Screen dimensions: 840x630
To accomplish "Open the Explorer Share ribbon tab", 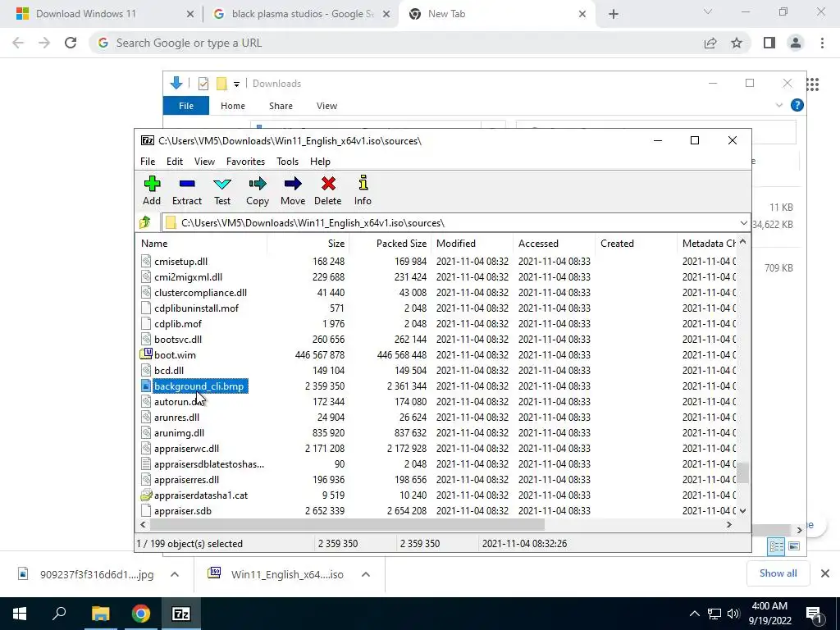I will pyautogui.click(x=281, y=106).
